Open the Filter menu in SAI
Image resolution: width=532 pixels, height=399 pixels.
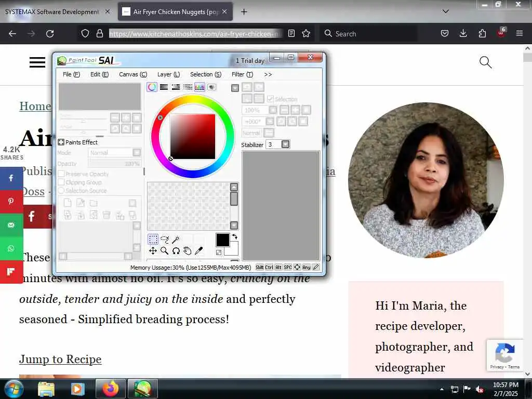[x=242, y=74]
